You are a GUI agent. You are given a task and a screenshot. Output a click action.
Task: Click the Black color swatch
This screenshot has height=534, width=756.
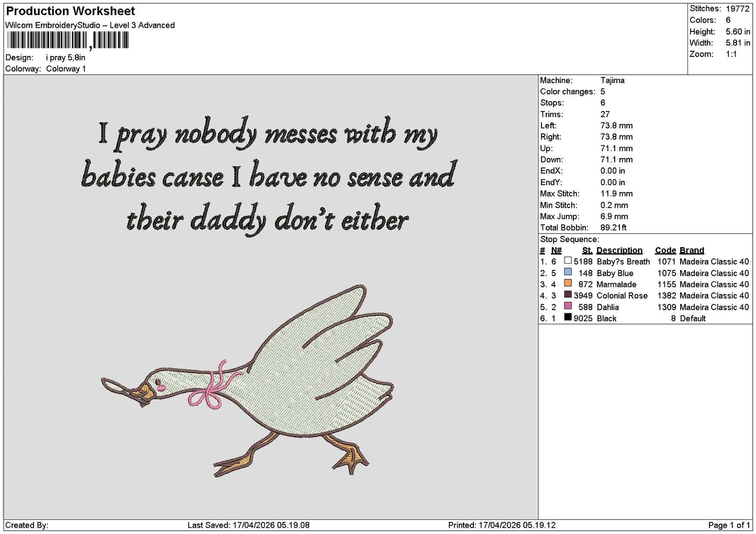[x=568, y=317]
